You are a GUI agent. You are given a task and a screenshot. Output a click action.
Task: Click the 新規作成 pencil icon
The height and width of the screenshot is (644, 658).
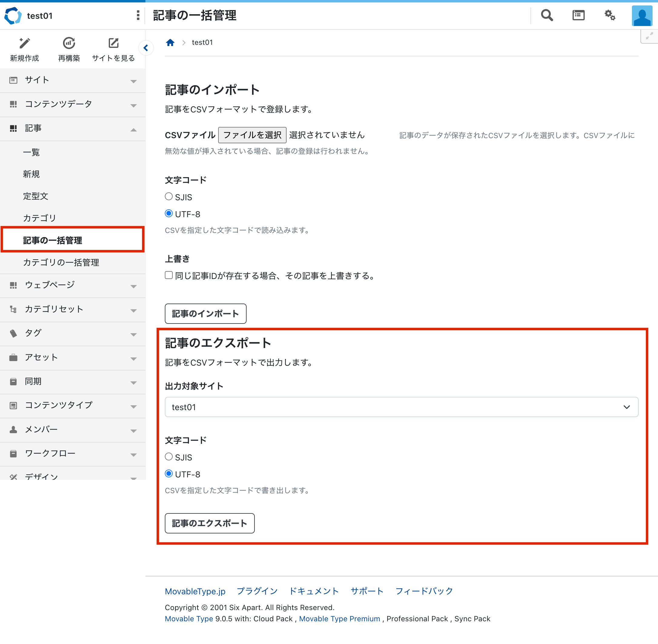point(24,43)
